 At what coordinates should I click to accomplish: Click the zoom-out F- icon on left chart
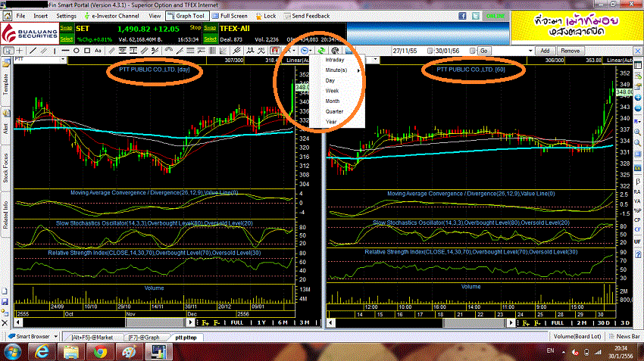(x=217, y=323)
